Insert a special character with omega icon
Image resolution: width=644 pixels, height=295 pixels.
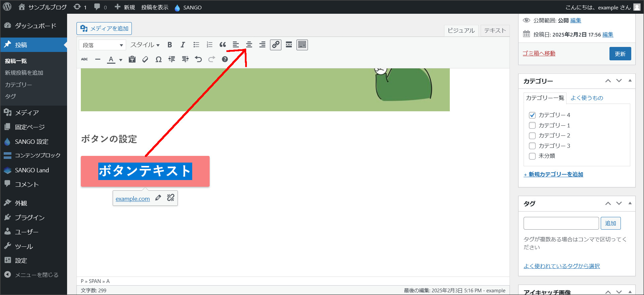point(158,59)
